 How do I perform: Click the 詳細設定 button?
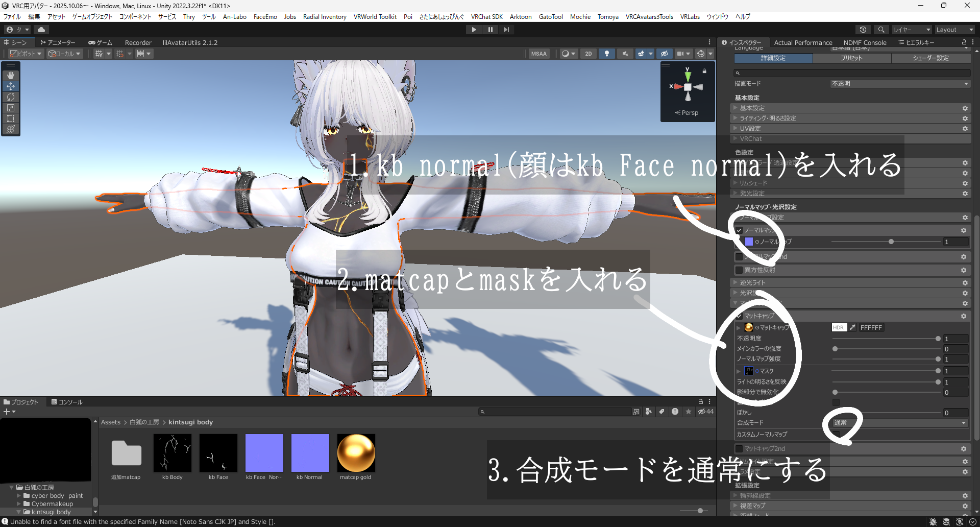pyautogui.click(x=773, y=58)
